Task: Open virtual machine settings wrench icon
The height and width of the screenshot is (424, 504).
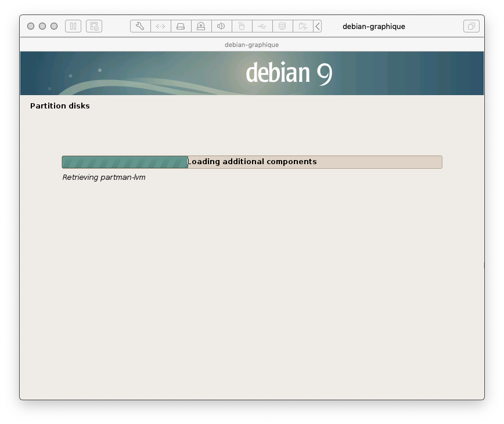Action: [140, 26]
